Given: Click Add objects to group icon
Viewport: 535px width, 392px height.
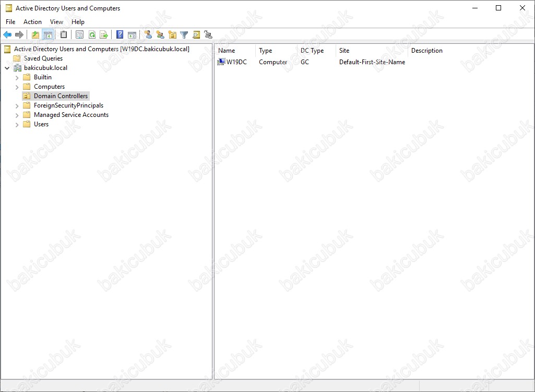Looking at the screenshot, I should (x=208, y=34).
